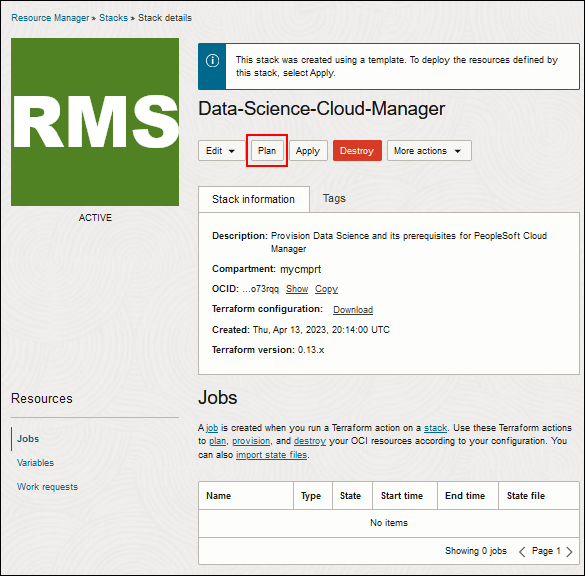Open the Edit dropdown menu
Image resolution: width=585 pixels, height=576 pixels.
(x=220, y=151)
